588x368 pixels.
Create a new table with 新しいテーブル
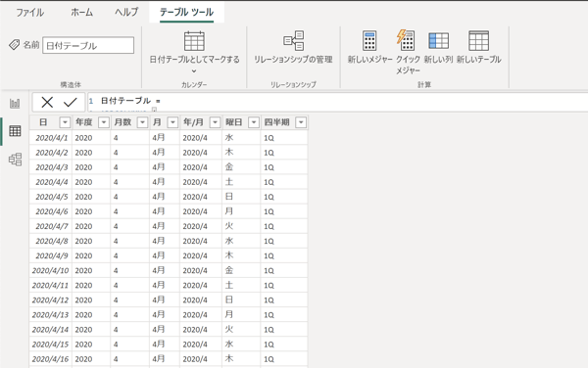(x=478, y=40)
